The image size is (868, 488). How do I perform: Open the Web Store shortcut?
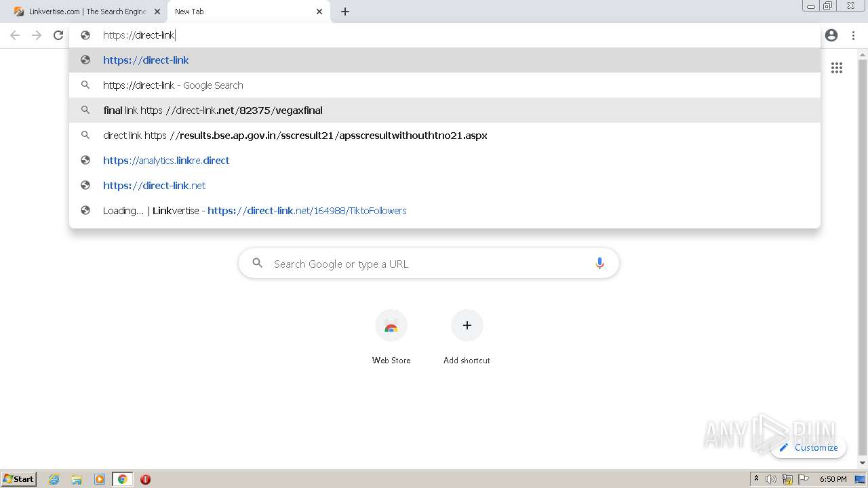tap(391, 338)
